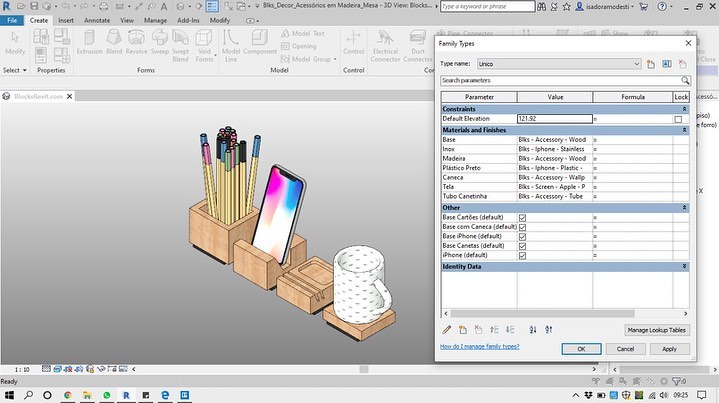This screenshot has height=403, width=719.
Task: Click the Edit parameter pencil icon
Action: point(447,330)
